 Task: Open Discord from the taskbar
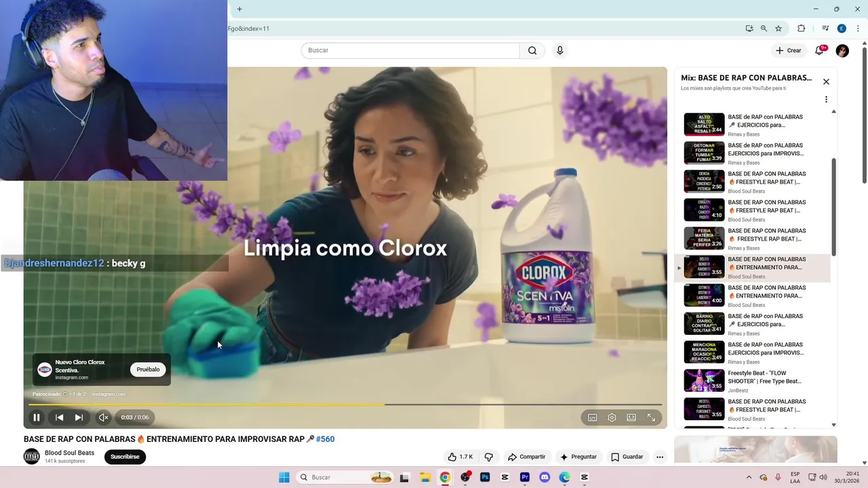click(x=545, y=477)
